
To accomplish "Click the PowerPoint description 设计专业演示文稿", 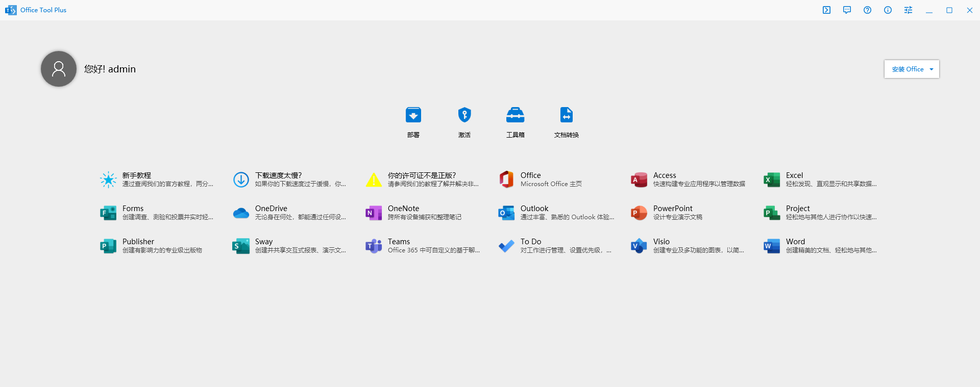I will pos(678,217).
